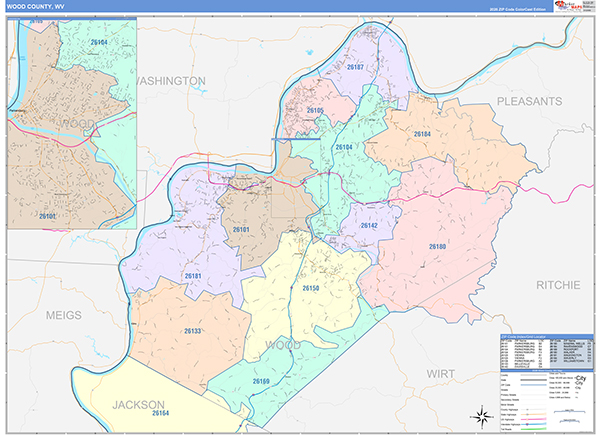Screen dimensions: 600x435
Task: Select ZIP area 26180
Action: [x=438, y=246]
